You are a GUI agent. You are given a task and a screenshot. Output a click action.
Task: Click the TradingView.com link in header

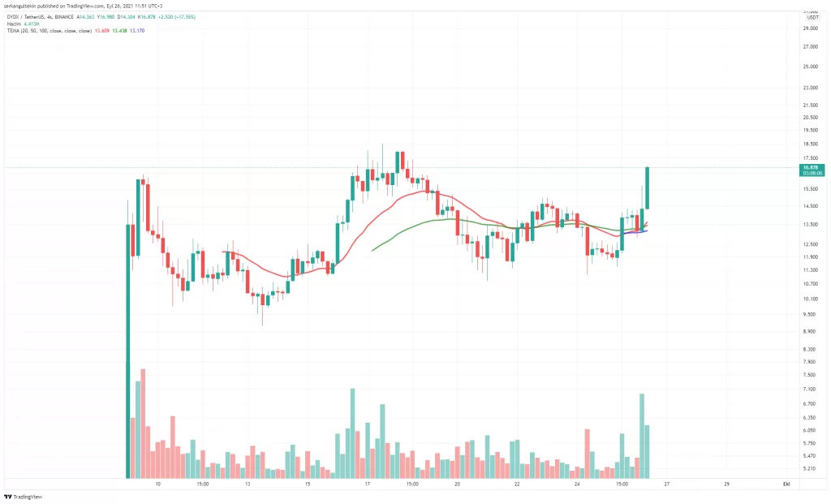click(84, 6)
